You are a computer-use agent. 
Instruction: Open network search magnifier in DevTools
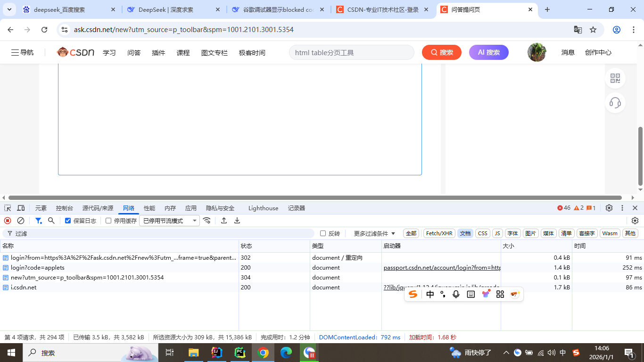[x=51, y=221]
